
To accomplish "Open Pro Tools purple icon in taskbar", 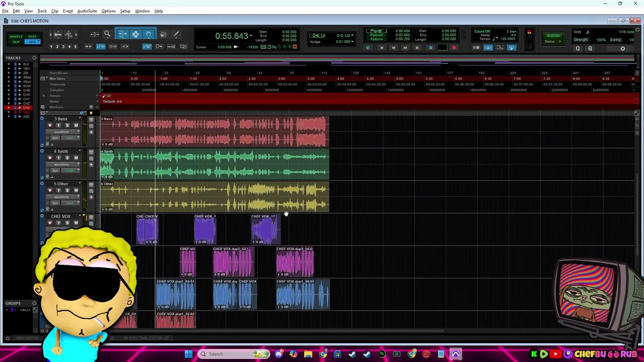I will (455, 354).
